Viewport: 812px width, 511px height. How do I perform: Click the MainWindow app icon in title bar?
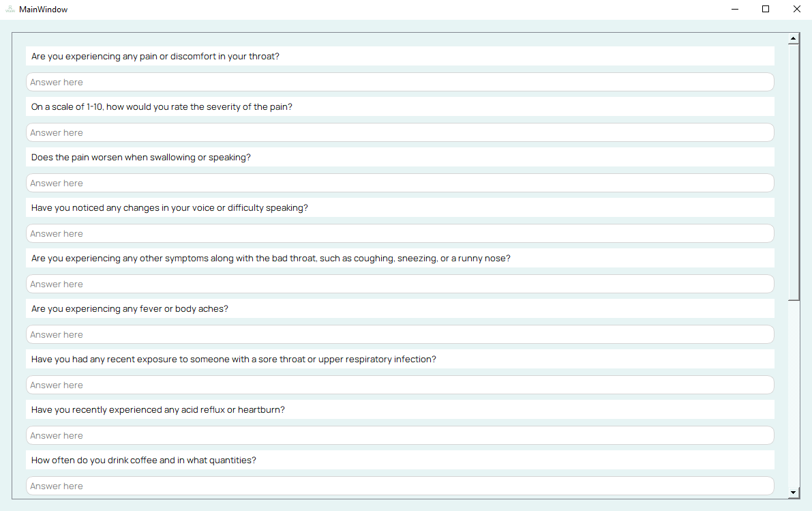10,9
